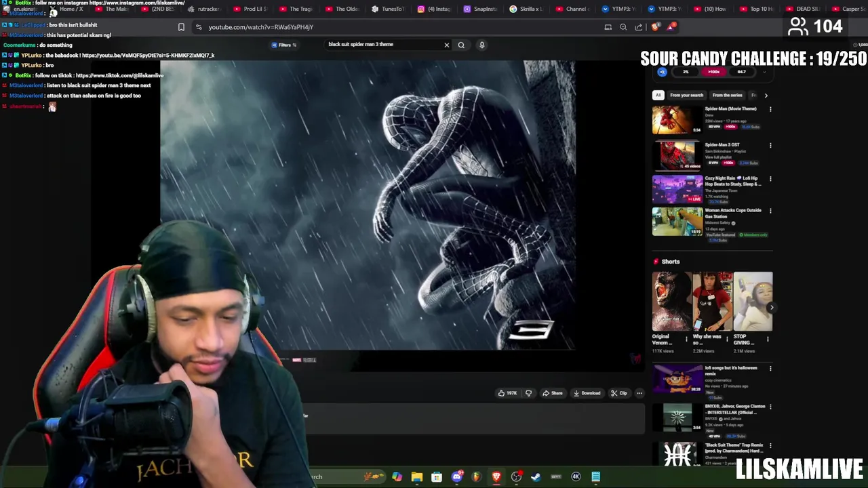Open the Brave Shields lion icon
868x488 pixels.
tap(655, 27)
